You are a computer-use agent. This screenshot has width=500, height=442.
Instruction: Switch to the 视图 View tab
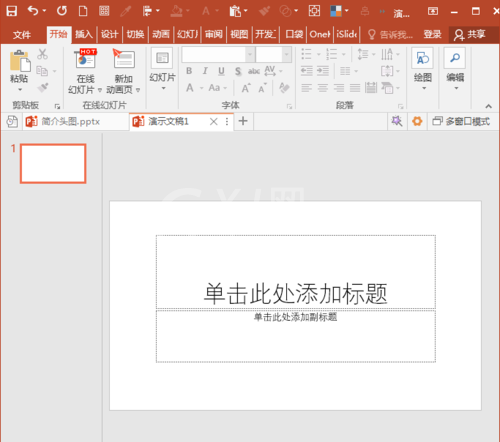(x=239, y=34)
